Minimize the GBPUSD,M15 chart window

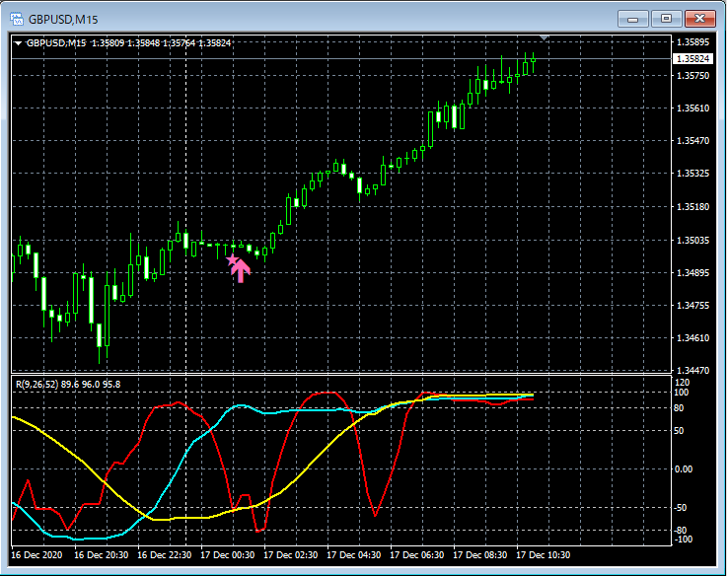click(x=632, y=18)
